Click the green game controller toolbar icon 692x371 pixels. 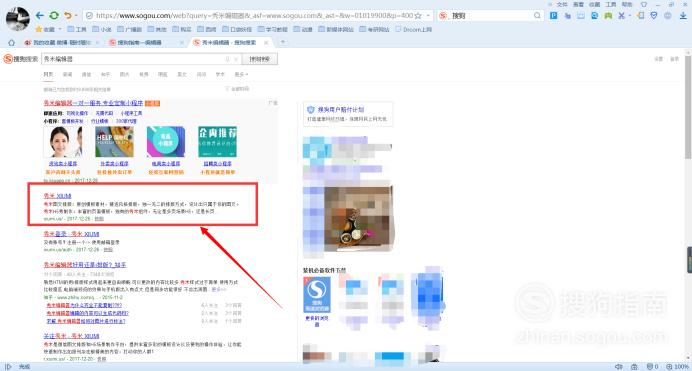[608, 15]
